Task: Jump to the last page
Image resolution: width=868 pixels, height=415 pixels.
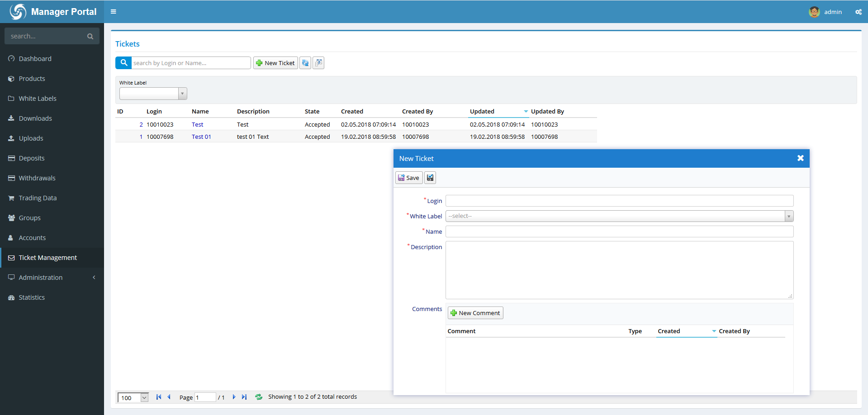Action: click(244, 397)
